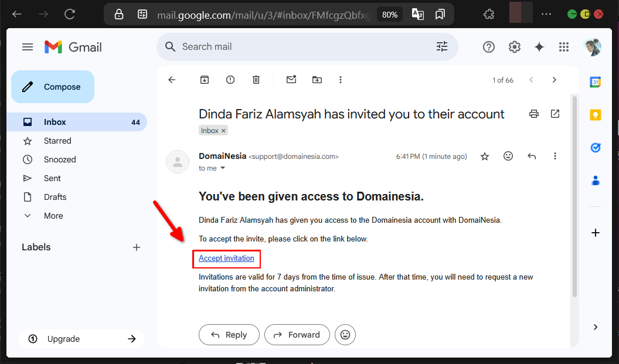Open Google apps grid
The height and width of the screenshot is (364, 619).
[564, 47]
